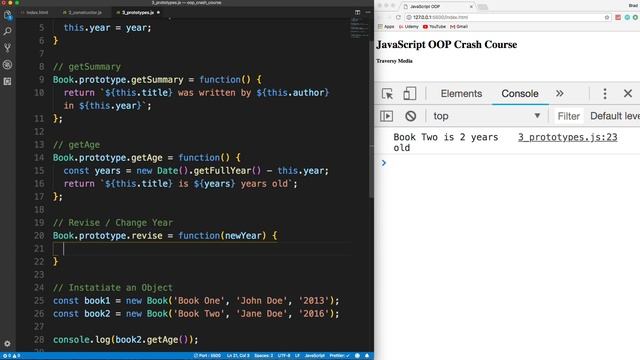Select the inspect element tool in DevTools
640x360 pixels.
click(387, 93)
